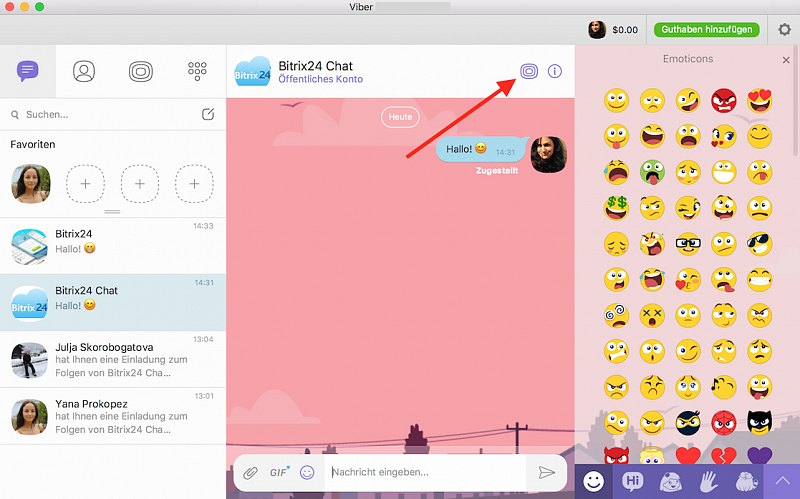Insert the music note emoticon
The image size is (800, 499).
click(724, 387)
